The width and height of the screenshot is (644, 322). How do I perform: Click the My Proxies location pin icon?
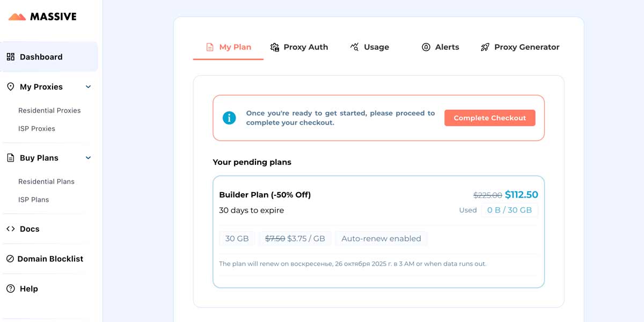pyautogui.click(x=11, y=87)
